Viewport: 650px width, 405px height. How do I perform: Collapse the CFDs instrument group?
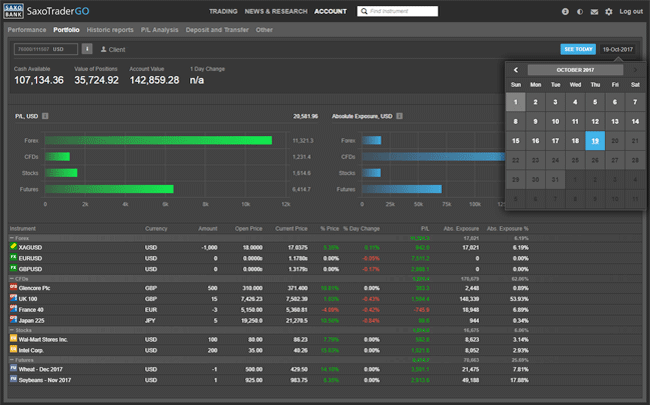[11, 278]
